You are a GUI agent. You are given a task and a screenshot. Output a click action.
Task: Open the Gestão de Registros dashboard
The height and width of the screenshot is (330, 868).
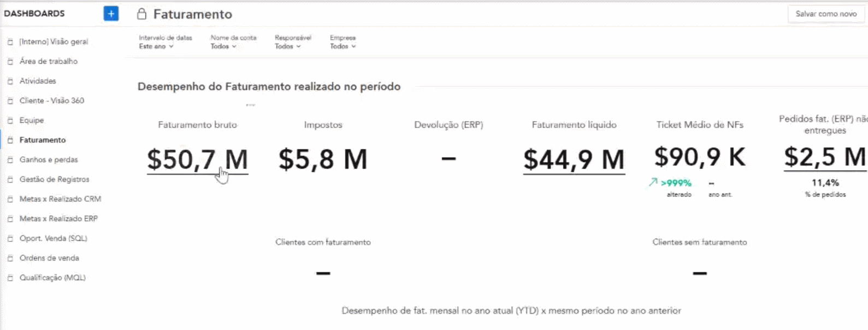54,179
